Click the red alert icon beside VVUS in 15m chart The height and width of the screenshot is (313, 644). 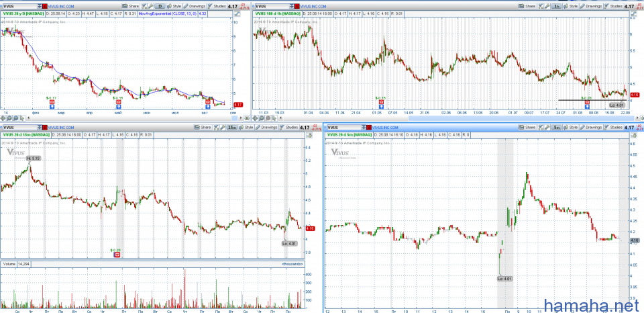[44, 128]
